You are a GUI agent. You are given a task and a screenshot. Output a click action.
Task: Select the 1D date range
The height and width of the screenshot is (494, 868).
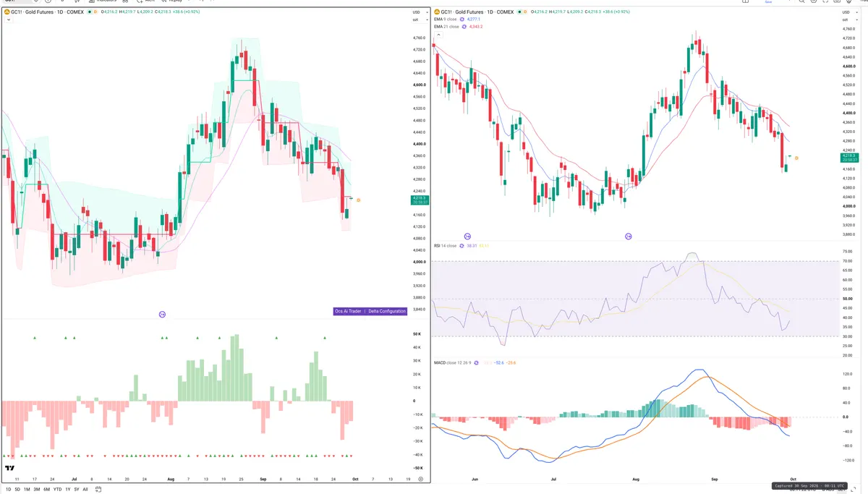click(x=9, y=490)
